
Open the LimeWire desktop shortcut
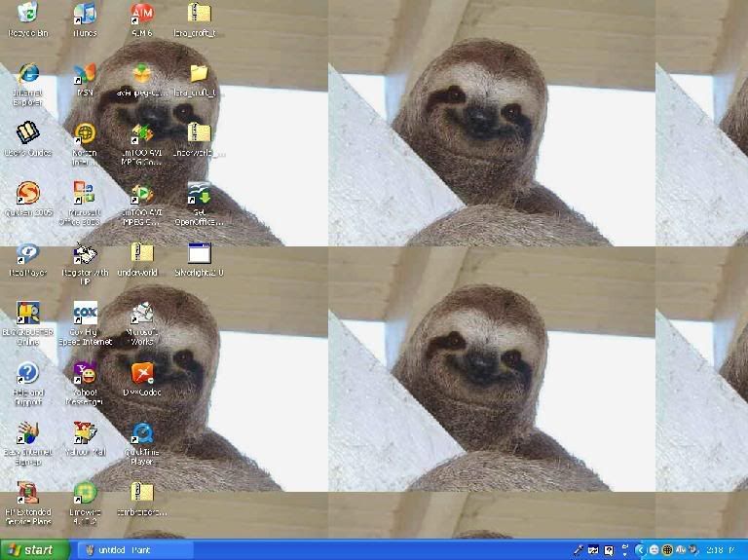[x=85, y=494]
